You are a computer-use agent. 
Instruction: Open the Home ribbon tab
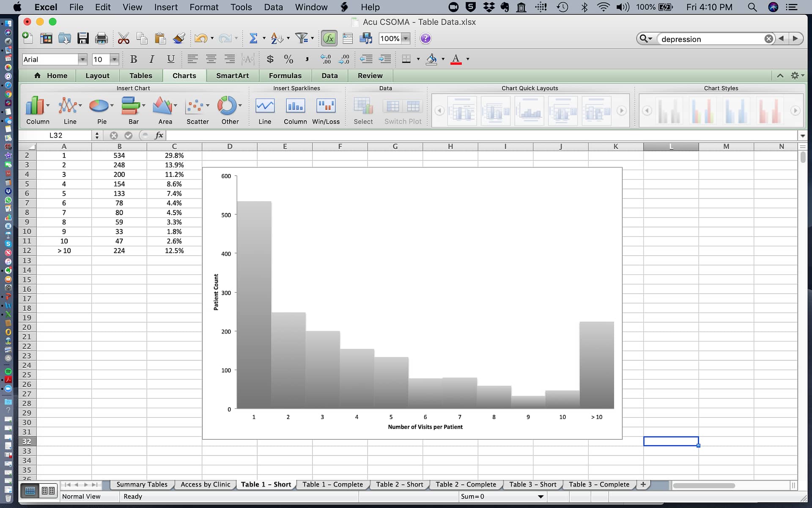[x=51, y=76]
